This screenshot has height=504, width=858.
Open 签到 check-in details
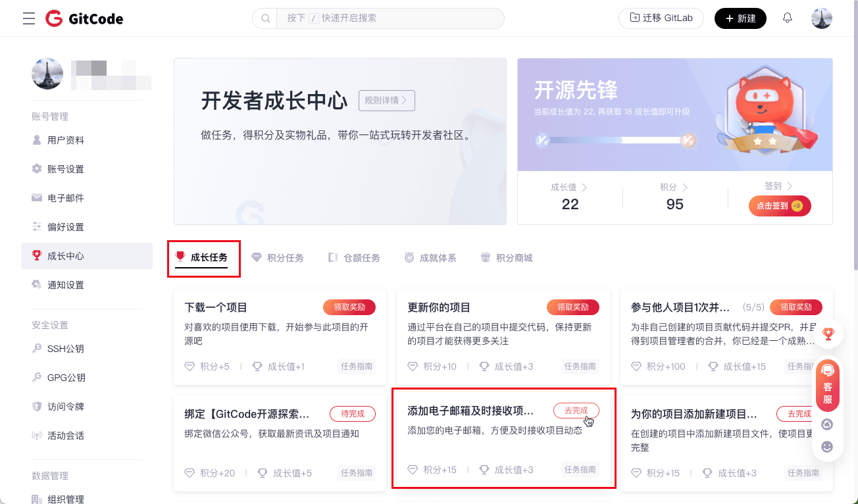(x=779, y=187)
